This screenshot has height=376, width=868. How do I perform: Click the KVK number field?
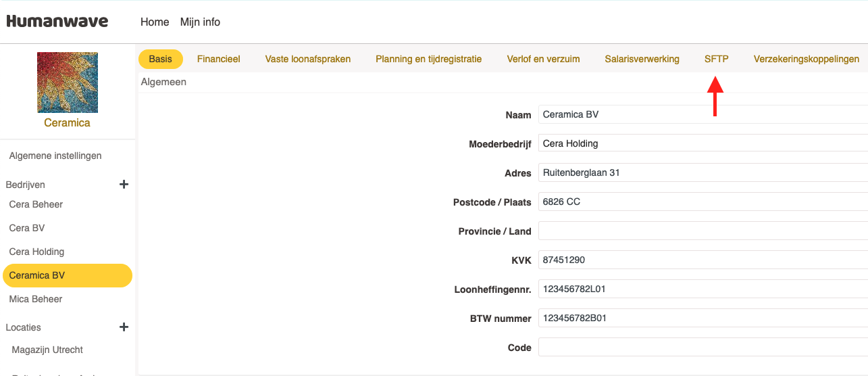[x=703, y=260]
